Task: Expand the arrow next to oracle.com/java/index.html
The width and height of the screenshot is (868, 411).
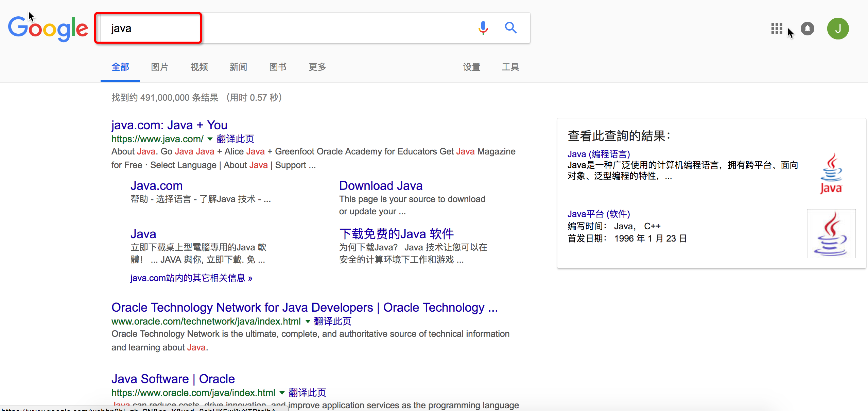Action: [282, 393]
